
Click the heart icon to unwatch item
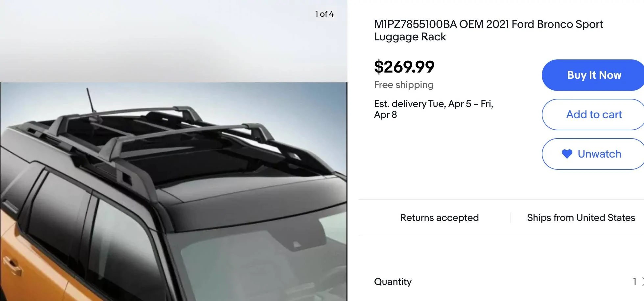coord(567,154)
